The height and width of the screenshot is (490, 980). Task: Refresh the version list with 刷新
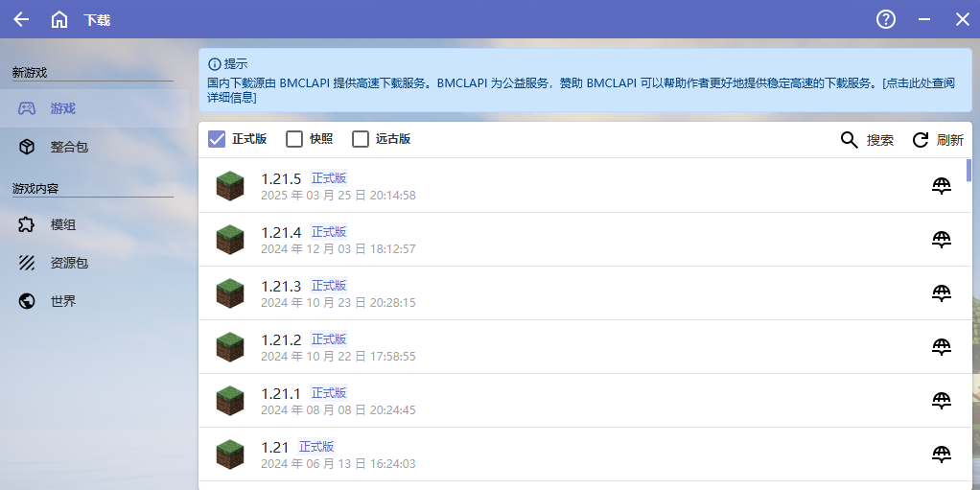click(937, 140)
